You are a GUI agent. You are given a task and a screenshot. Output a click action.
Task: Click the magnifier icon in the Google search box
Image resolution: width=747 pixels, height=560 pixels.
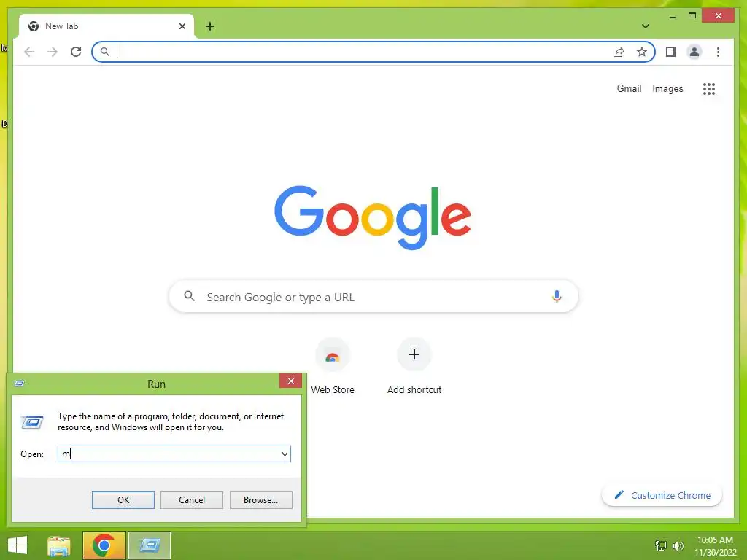189,296
